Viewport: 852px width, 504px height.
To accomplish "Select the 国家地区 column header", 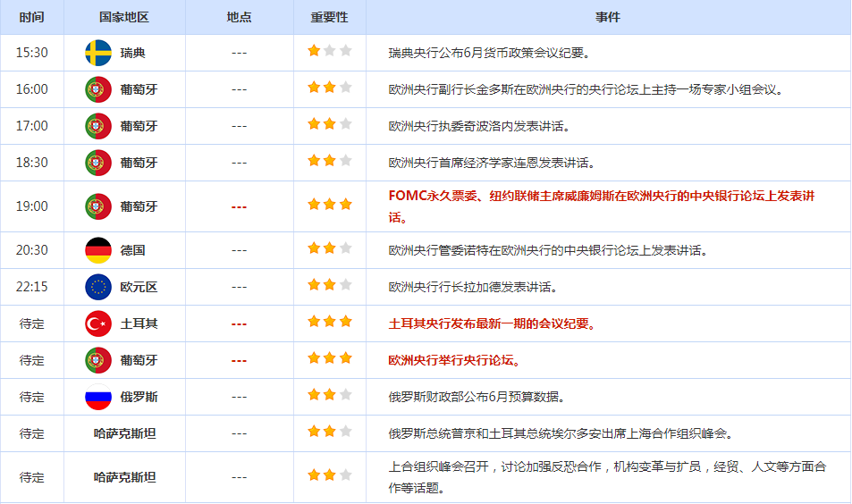I will point(124,17).
